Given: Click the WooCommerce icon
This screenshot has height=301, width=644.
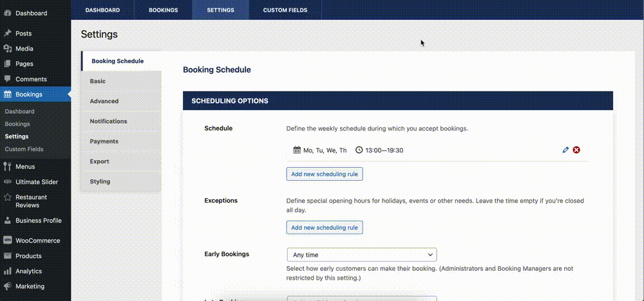Looking at the screenshot, I should (x=7, y=241).
